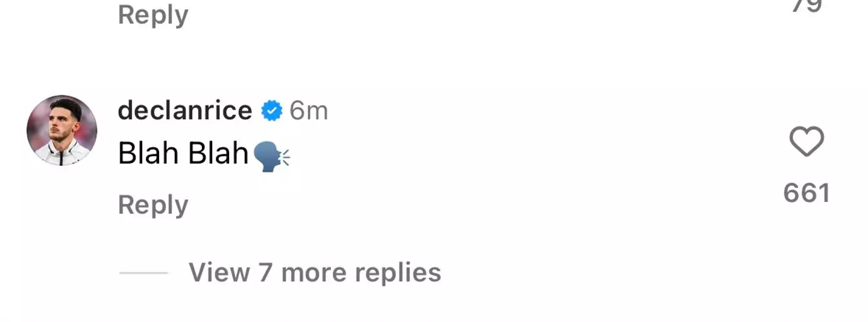
Task: Open the previous comment's 79 likes count
Action: tap(806, 6)
